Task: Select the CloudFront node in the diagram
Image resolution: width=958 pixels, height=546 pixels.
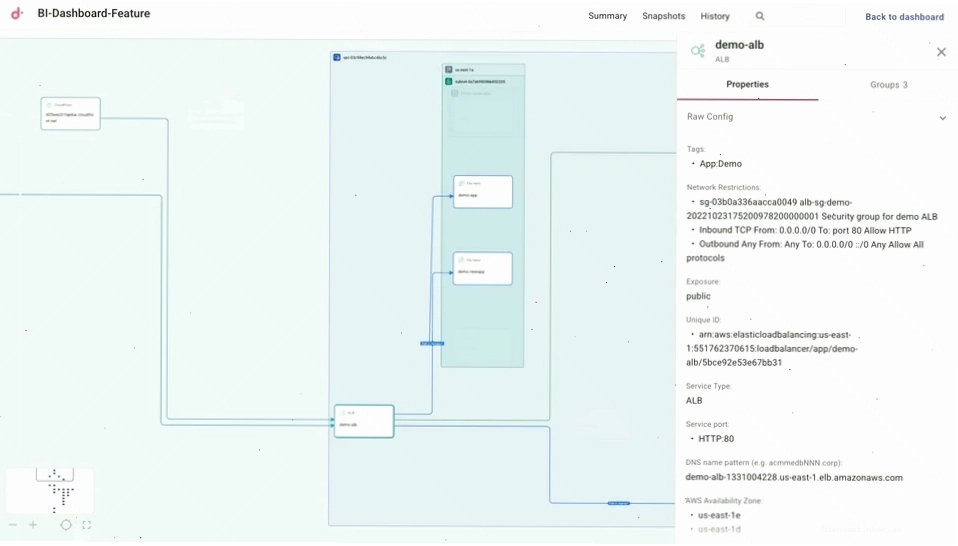Action: coord(70,114)
